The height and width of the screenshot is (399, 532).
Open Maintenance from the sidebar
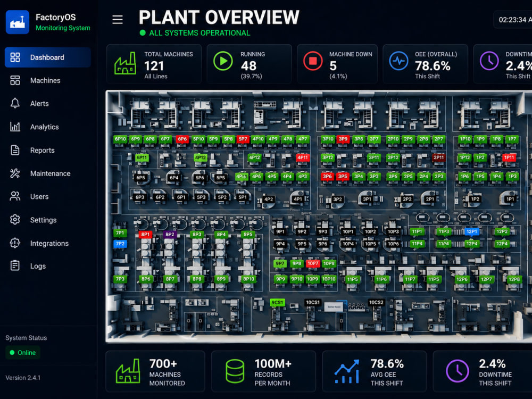coord(48,173)
